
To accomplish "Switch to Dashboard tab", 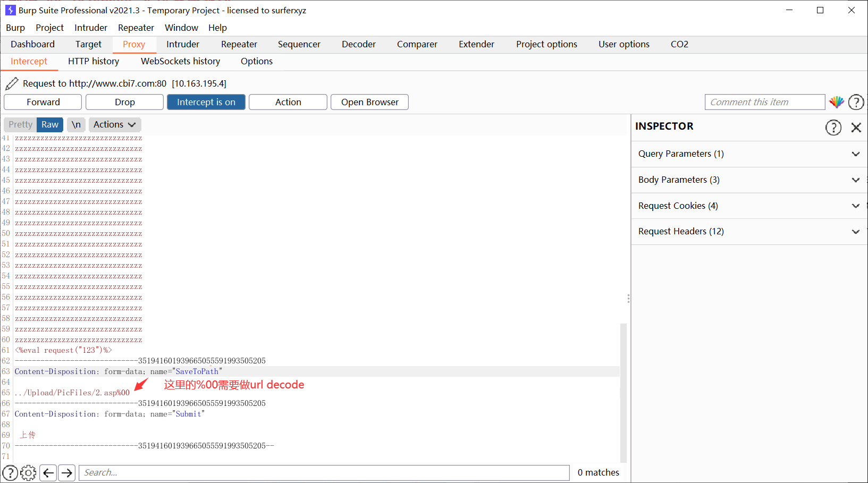I will (32, 44).
